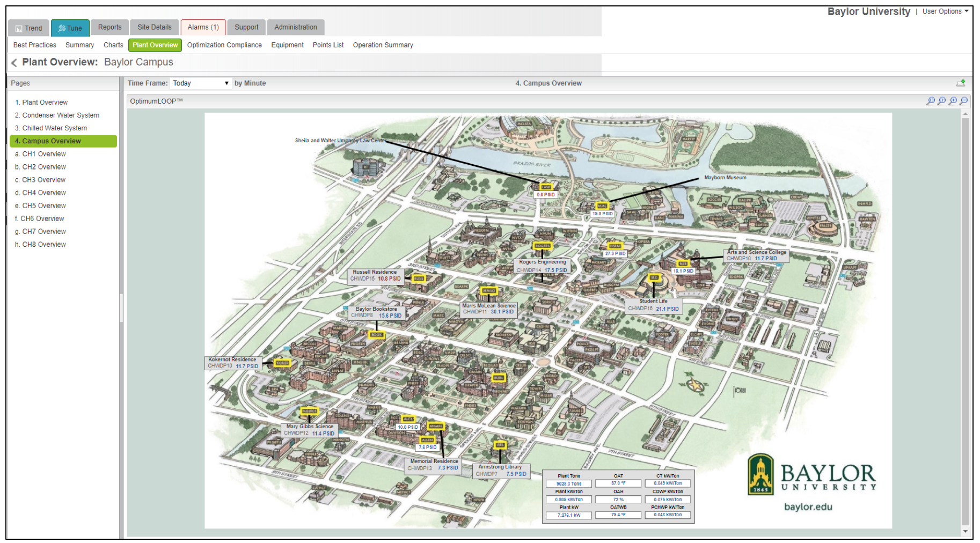Switch to the Alarms tab
Screen dimensions: 980x543
click(203, 27)
